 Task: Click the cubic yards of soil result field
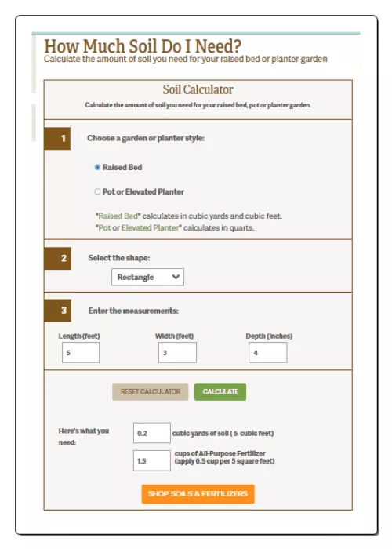pyautogui.click(x=152, y=433)
